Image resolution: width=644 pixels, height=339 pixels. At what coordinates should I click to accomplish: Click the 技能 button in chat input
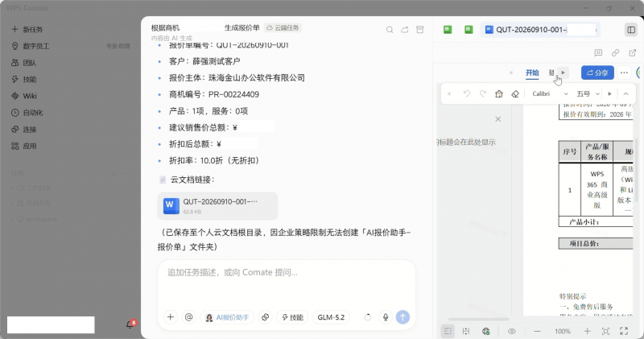[x=292, y=317]
